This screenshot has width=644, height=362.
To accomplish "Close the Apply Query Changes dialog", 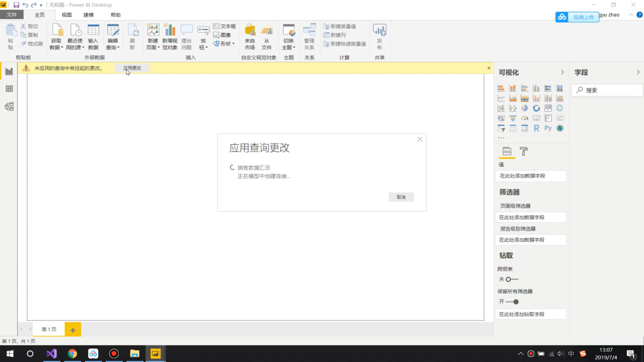I will 420,139.
